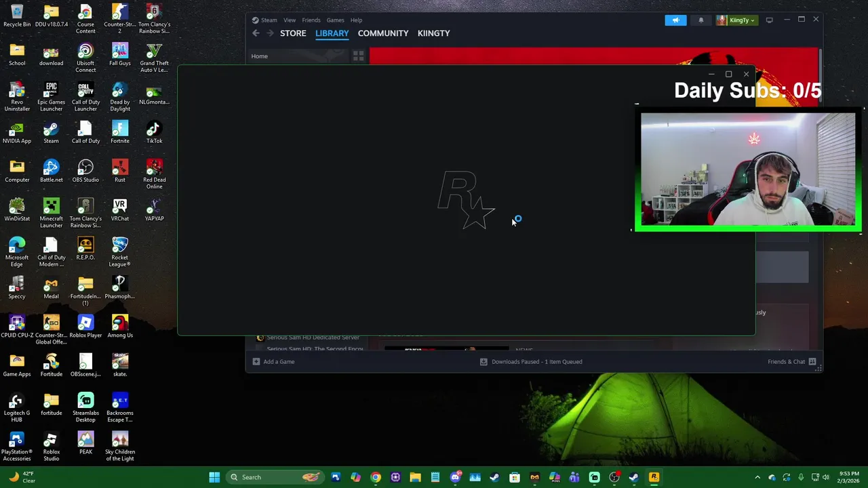The width and height of the screenshot is (868, 488).
Task: Switch to the COMMUNITY tab in Steam
Action: 383,33
